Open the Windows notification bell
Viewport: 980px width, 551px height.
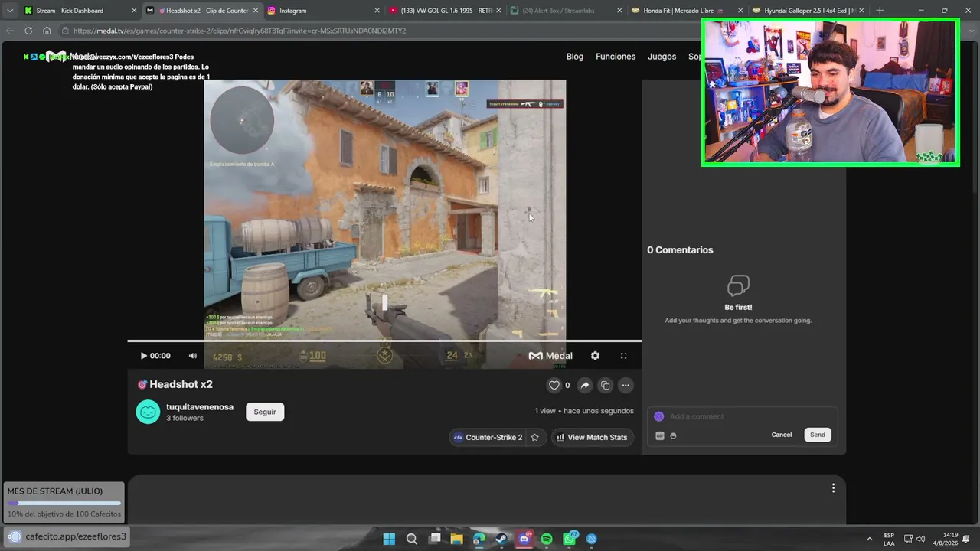(967, 539)
